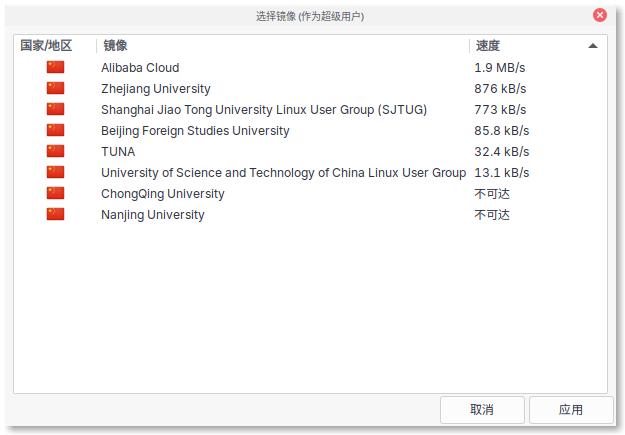
Task: Click the flag icon next to ChongQing University
Action: coord(55,193)
